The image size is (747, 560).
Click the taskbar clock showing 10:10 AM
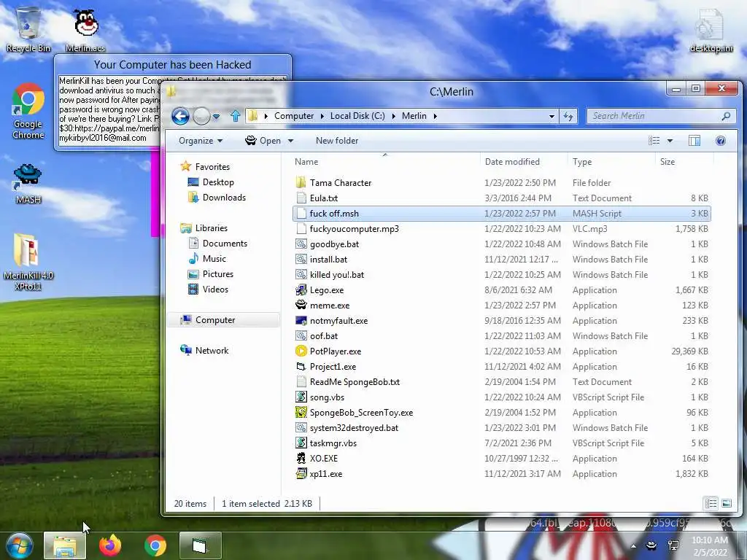point(709,546)
